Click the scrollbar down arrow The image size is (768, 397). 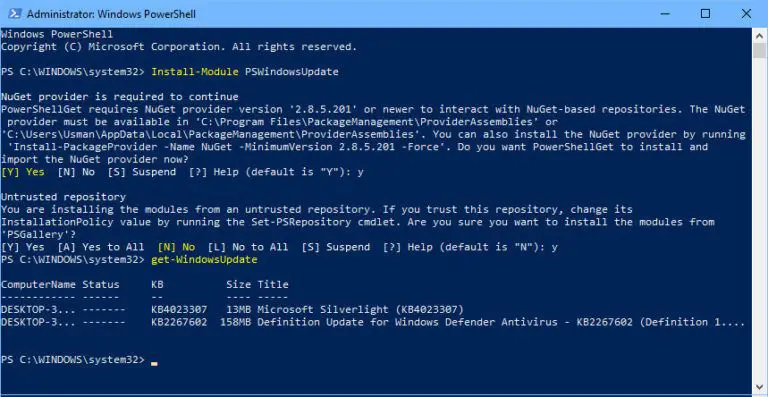(x=759, y=387)
